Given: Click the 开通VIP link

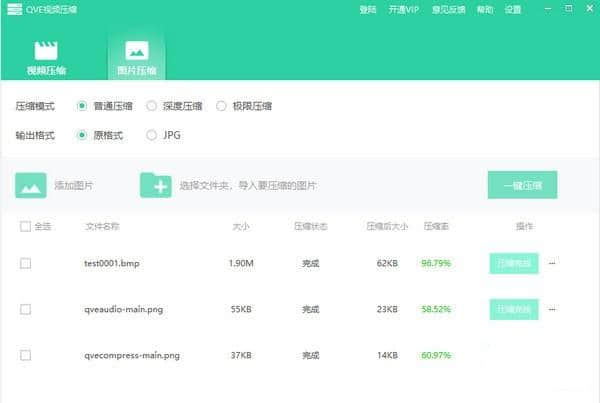Looking at the screenshot, I should 402,10.
